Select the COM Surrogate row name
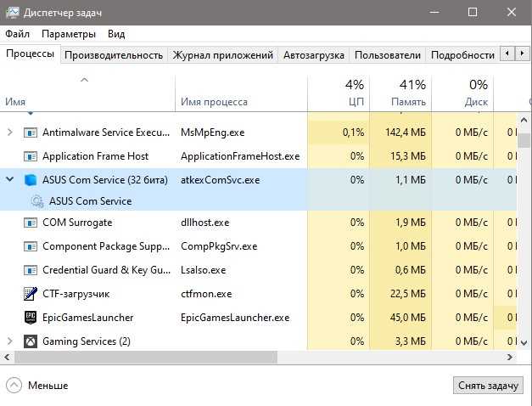Image resolution: width=532 pixels, height=406 pixels. pos(77,223)
